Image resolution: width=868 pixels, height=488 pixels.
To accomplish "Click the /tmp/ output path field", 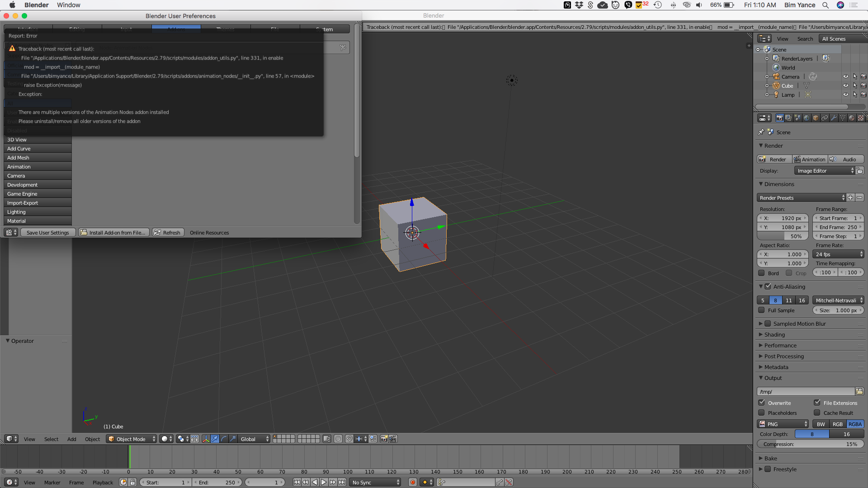I will 805,391.
